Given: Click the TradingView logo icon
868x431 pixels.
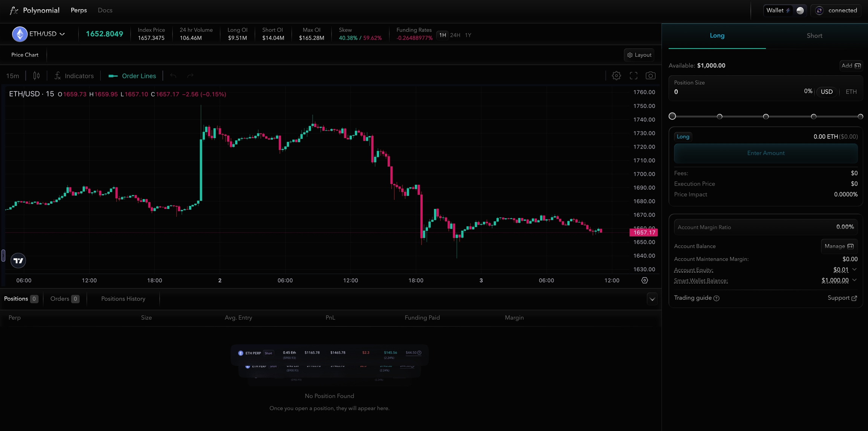Looking at the screenshot, I should coord(18,261).
